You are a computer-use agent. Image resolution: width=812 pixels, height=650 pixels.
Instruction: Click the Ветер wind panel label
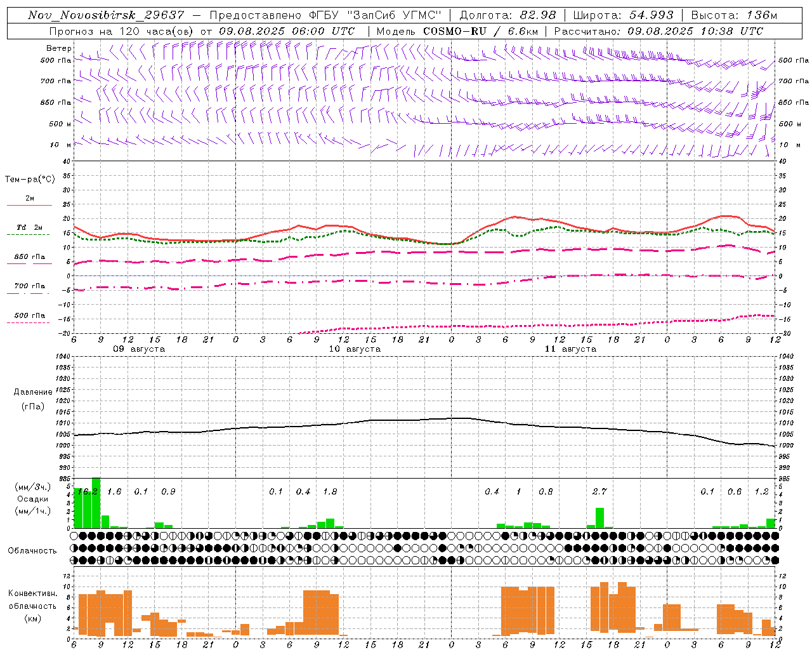58,48
